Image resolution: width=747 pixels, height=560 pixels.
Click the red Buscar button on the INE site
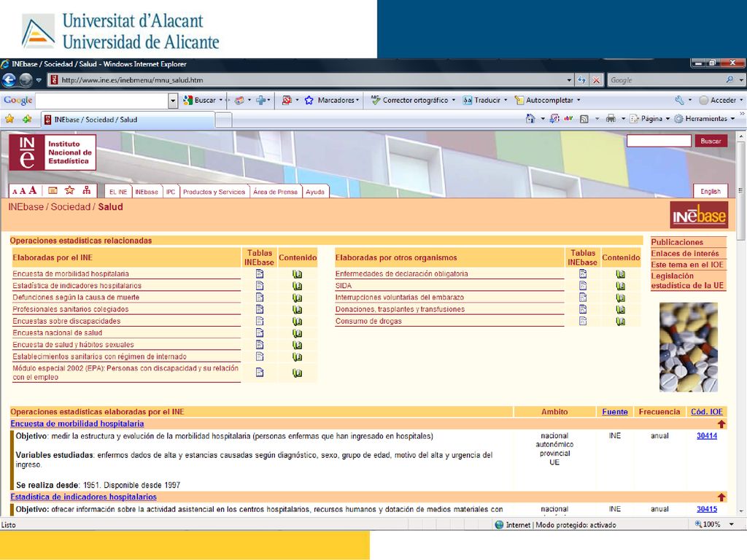(x=711, y=141)
